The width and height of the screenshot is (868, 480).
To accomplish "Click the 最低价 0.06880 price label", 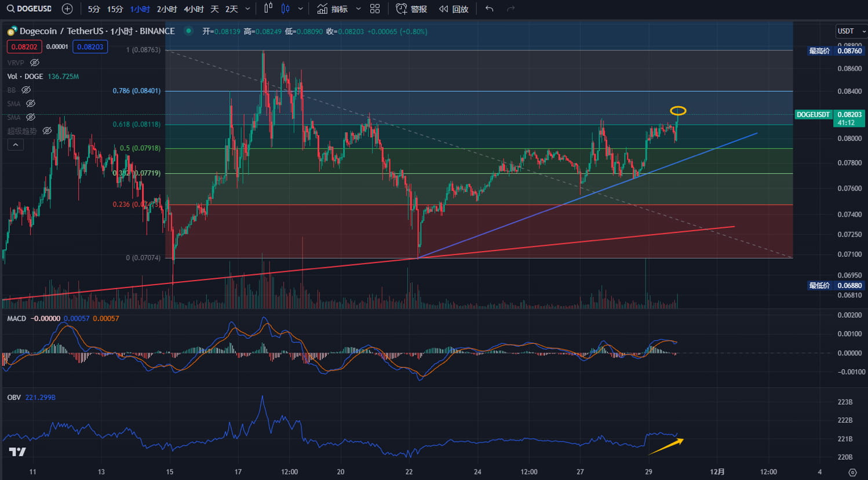I will [x=836, y=285].
